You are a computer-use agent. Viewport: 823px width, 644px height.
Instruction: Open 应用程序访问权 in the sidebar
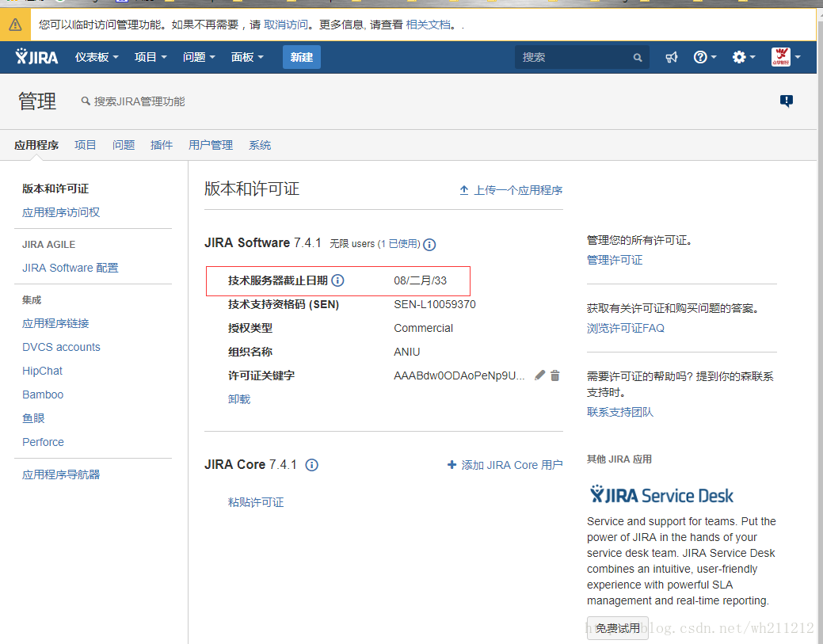click(61, 212)
